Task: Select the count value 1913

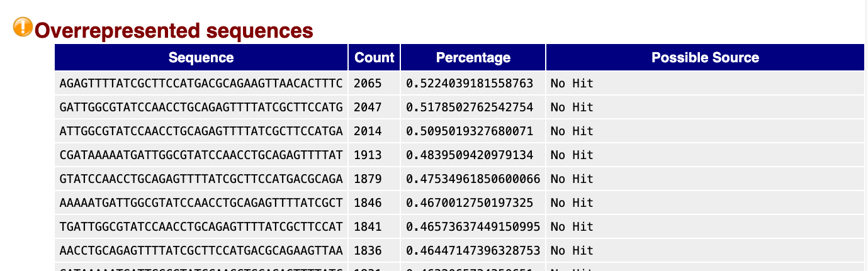Action: pyautogui.click(x=368, y=155)
